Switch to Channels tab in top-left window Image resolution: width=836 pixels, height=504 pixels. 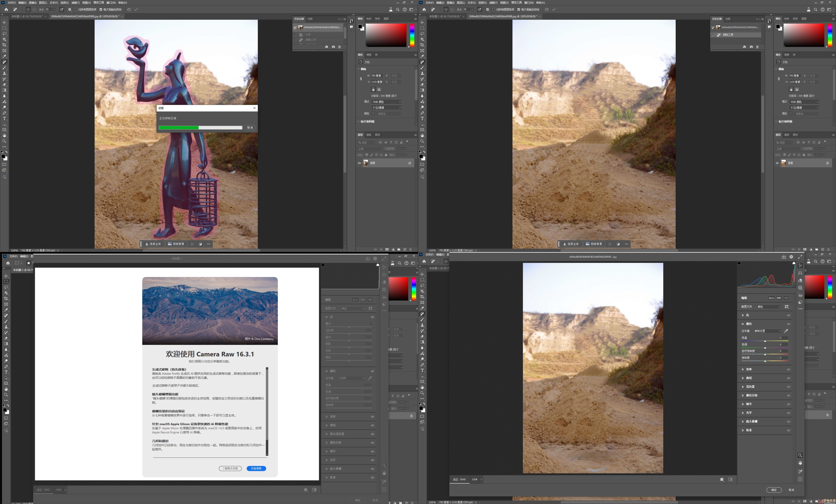369,135
